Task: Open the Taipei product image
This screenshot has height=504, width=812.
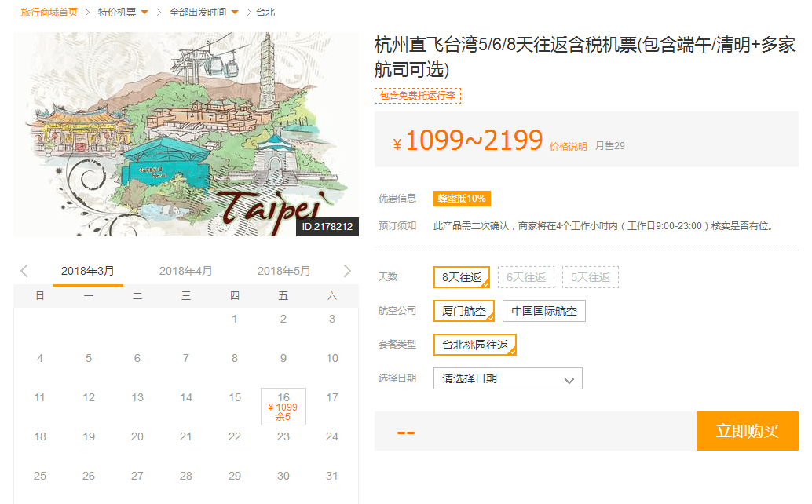Action: coord(186,134)
